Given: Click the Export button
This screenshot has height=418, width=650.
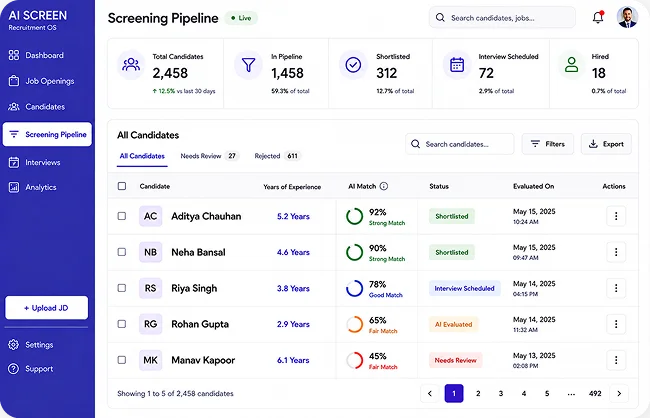Looking at the screenshot, I should pyautogui.click(x=606, y=144).
